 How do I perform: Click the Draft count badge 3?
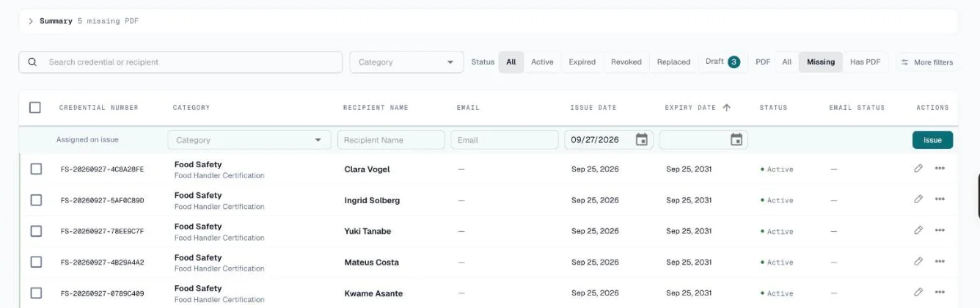[x=734, y=62]
